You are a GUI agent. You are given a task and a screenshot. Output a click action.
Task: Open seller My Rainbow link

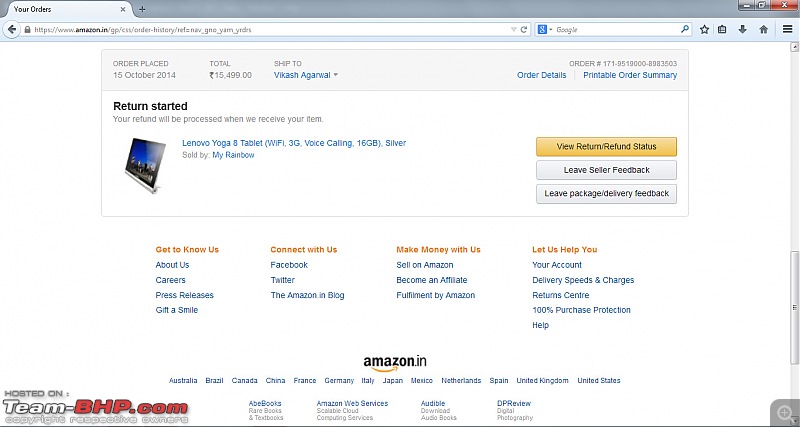pyautogui.click(x=233, y=155)
